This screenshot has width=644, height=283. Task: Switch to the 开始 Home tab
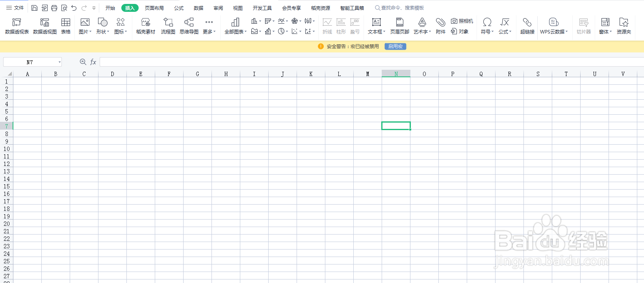110,8
